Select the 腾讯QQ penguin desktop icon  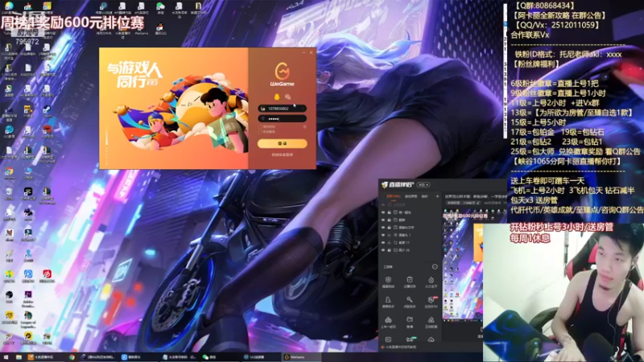[159, 29]
